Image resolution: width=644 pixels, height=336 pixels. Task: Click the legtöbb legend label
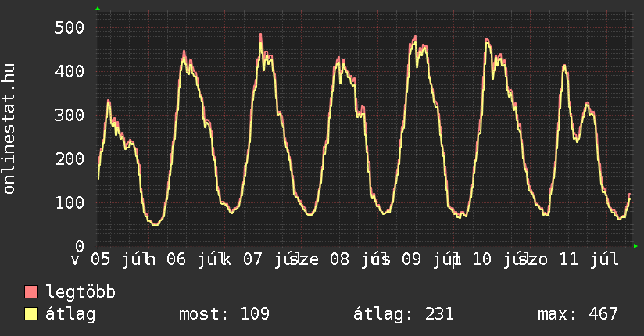80,291
